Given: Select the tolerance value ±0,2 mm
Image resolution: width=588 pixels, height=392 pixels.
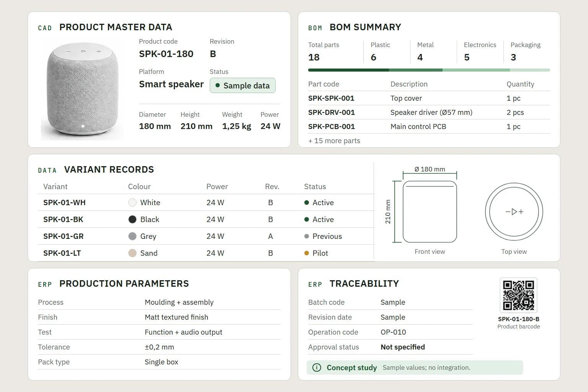Looking at the screenshot, I should 159,347.
